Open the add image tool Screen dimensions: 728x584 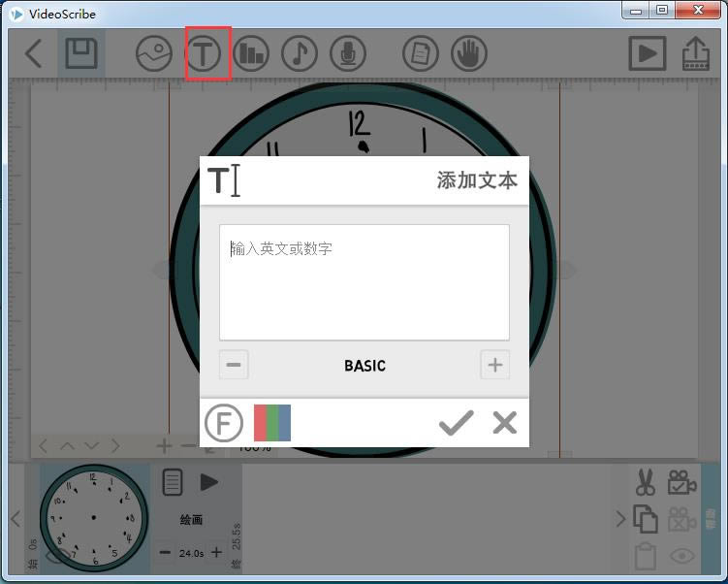(154, 53)
